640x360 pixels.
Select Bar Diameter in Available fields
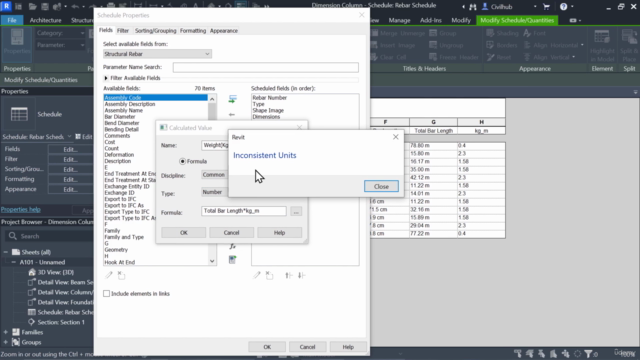(120, 117)
